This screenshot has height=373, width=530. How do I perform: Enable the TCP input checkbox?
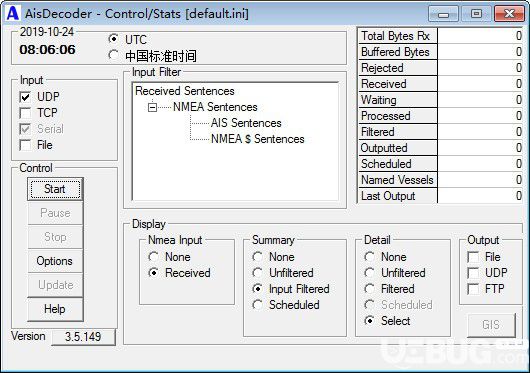[25, 113]
